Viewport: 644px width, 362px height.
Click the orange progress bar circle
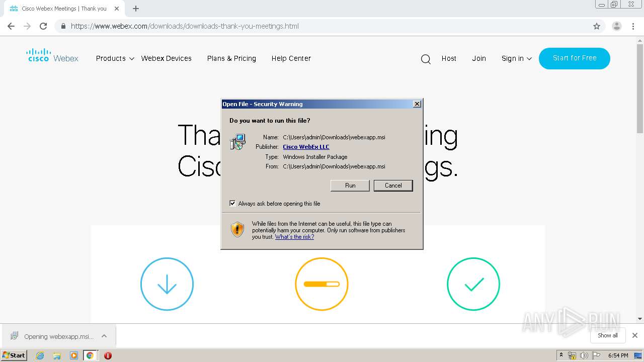(321, 284)
